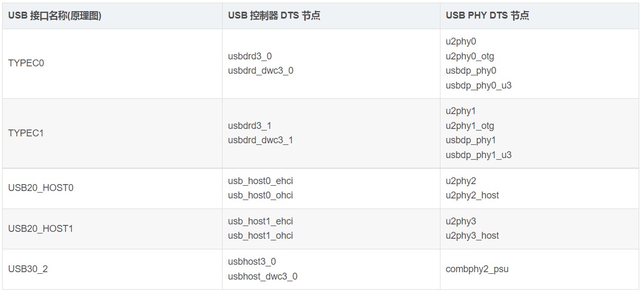Select the usb_host0_ehci node entry
644x295 pixels.
261,181
